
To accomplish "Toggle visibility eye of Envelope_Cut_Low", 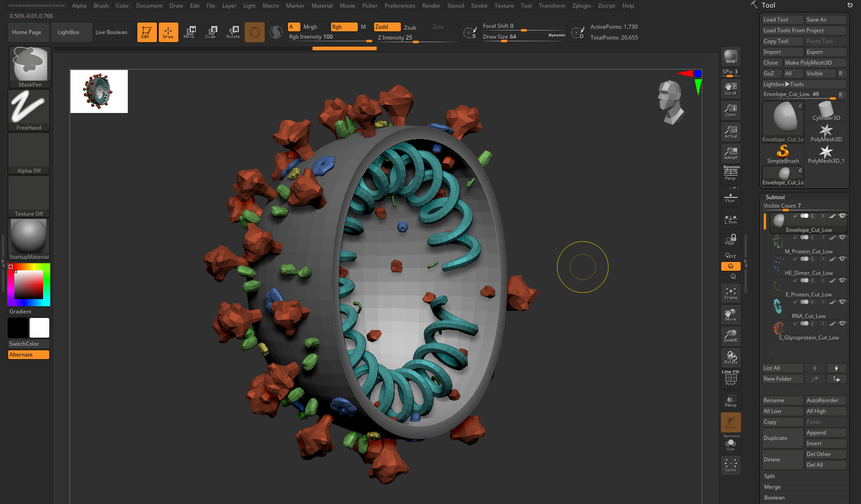I will 842,216.
